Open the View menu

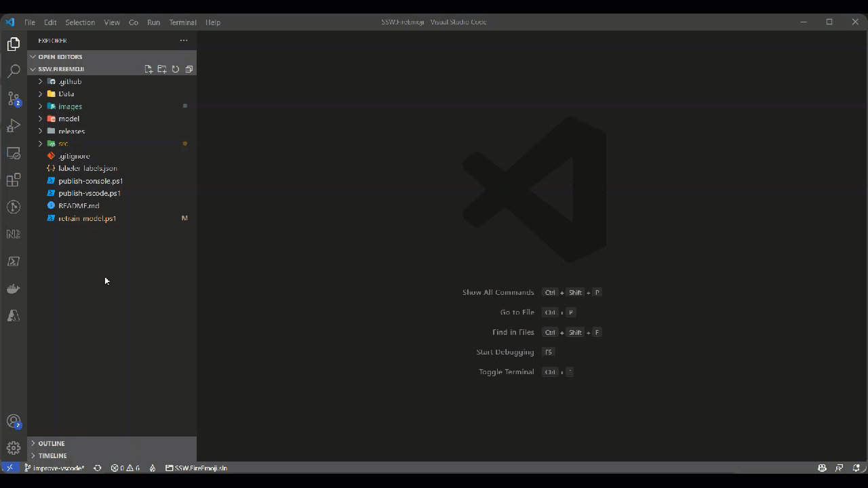[112, 22]
